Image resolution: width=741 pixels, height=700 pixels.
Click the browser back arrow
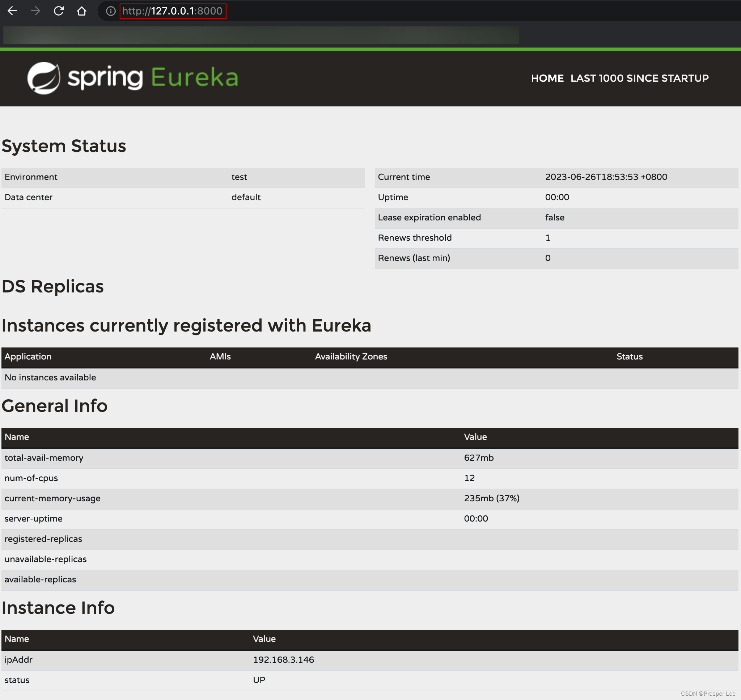click(12, 11)
